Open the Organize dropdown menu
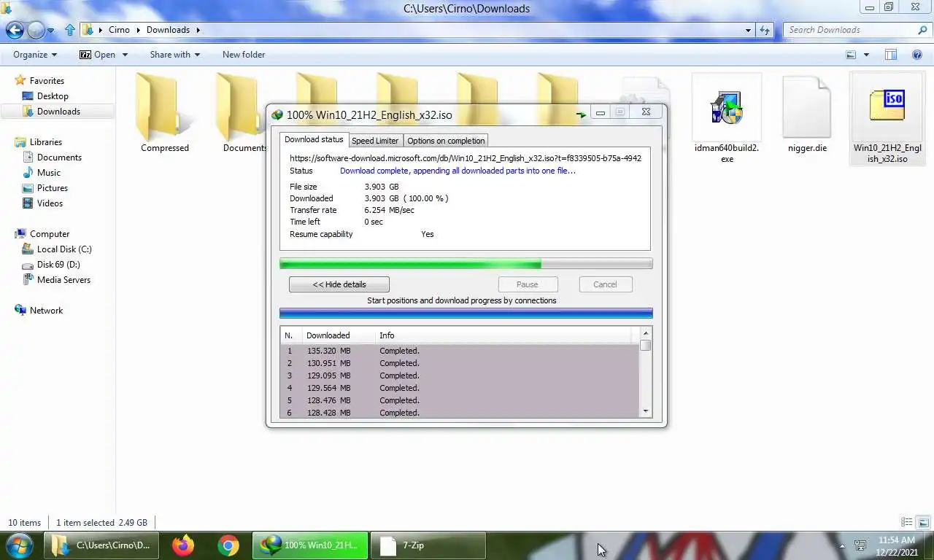Screen dimensions: 934x560 (35, 55)
